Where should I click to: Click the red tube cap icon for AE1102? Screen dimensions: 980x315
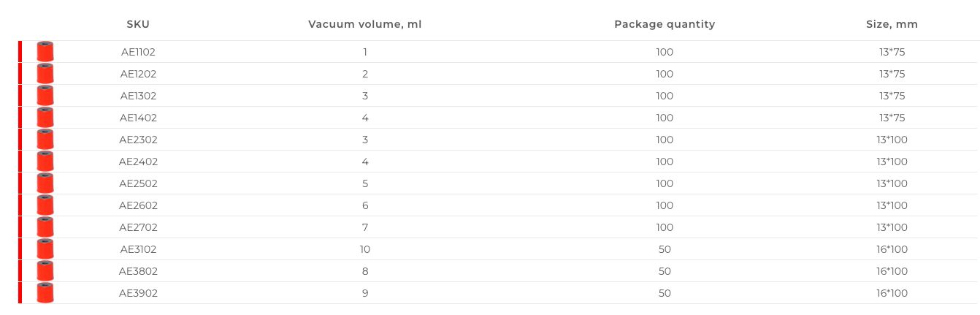(x=45, y=52)
